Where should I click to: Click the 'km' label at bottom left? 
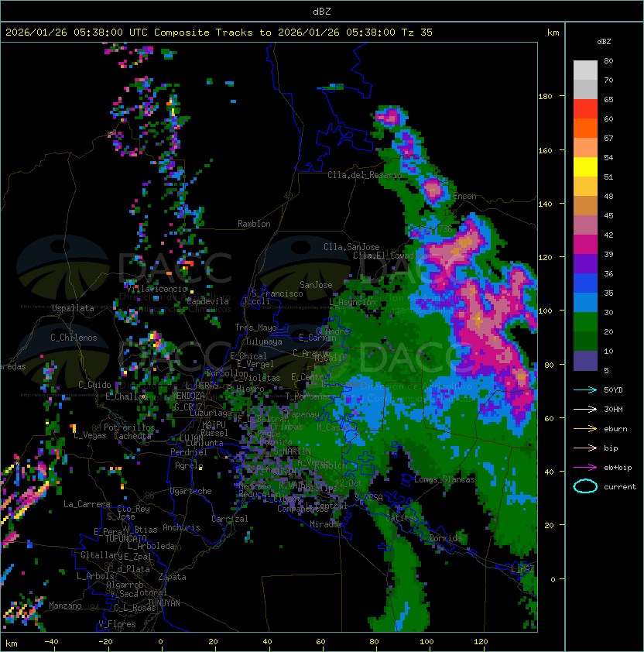pos(12,643)
